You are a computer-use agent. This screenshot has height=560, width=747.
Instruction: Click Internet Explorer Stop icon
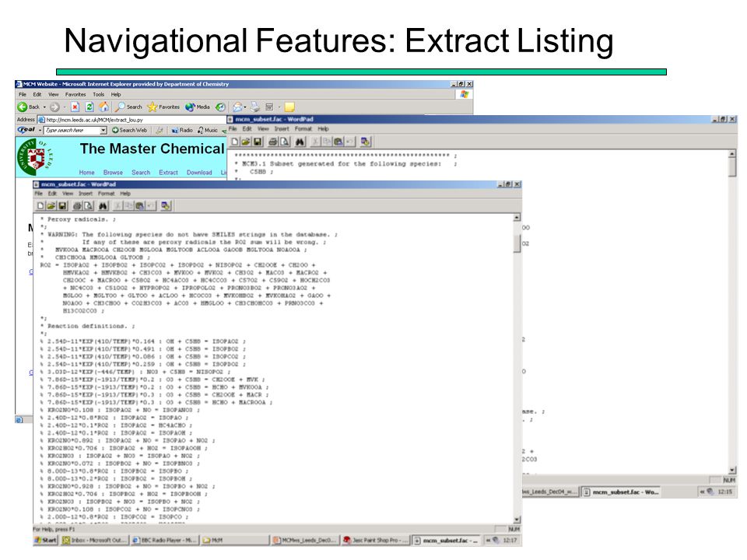pyautogui.click(x=75, y=107)
